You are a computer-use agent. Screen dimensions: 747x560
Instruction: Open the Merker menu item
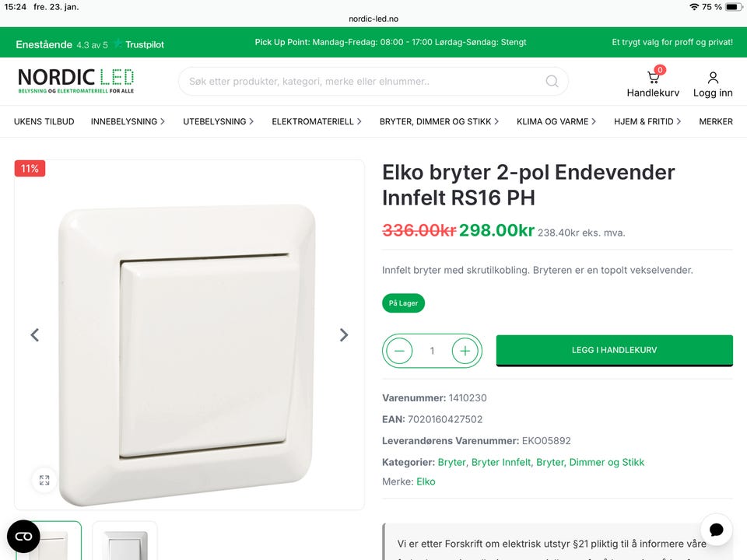coord(716,121)
